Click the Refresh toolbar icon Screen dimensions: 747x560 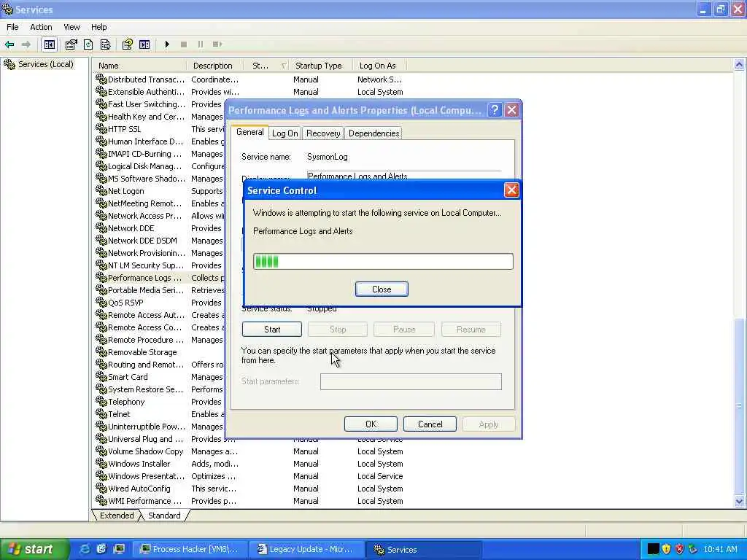point(88,44)
